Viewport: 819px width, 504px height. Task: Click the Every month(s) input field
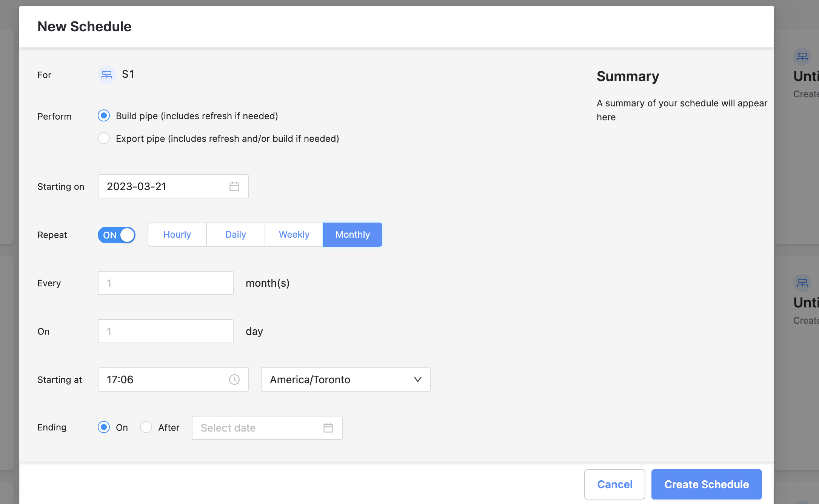click(166, 283)
